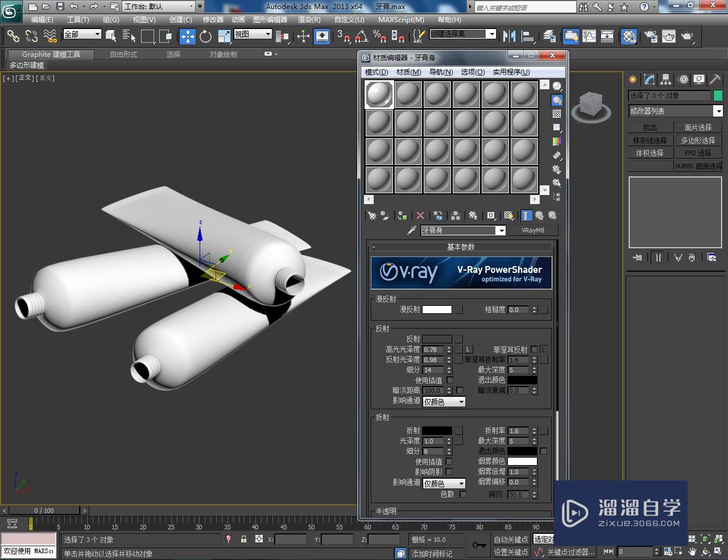Open the Curve Editor
Viewport: 728px width, 560px height.
[589, 36]
